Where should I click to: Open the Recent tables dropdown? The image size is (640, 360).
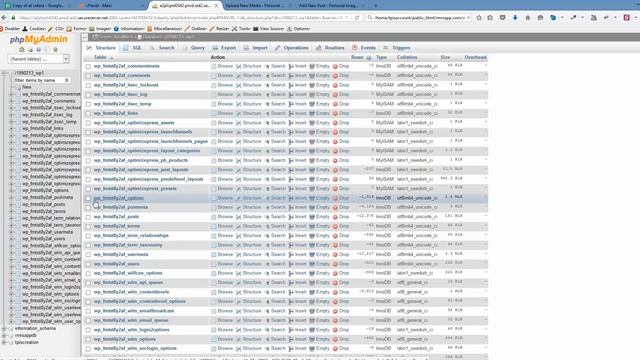[38, 59]
